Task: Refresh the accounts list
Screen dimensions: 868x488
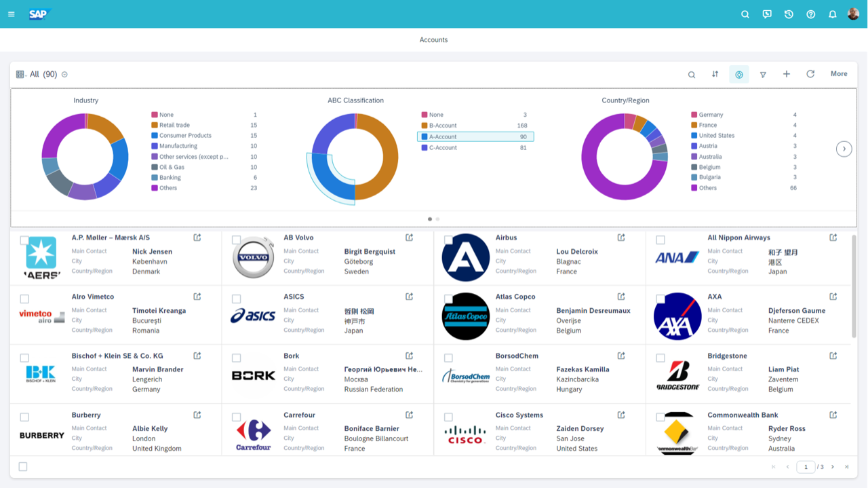Action: point(810,75)
